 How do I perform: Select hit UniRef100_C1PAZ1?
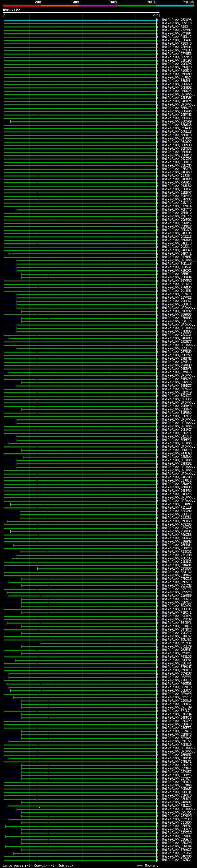point(177,782)
